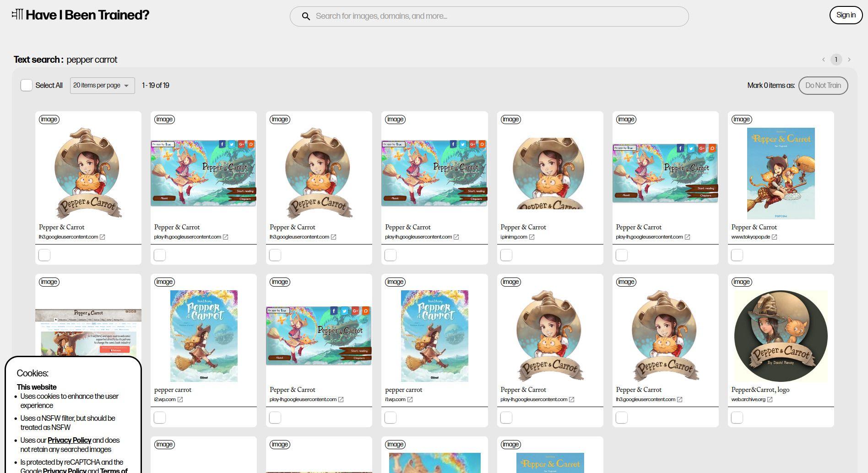Select the checkbox under the first Pepper & Carrot result
Screen dimensions: 868x473
pyautogui.click(x=44, y=255)
